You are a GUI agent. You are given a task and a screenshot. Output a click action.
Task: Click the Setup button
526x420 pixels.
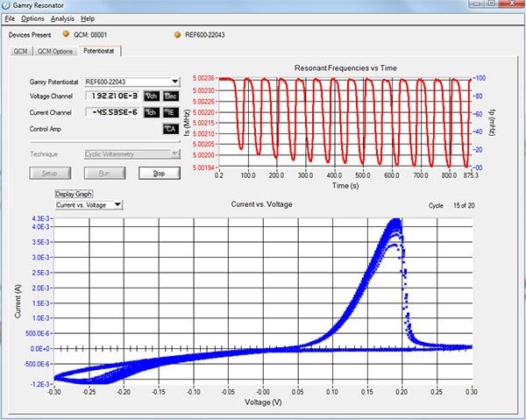point(50,173)
